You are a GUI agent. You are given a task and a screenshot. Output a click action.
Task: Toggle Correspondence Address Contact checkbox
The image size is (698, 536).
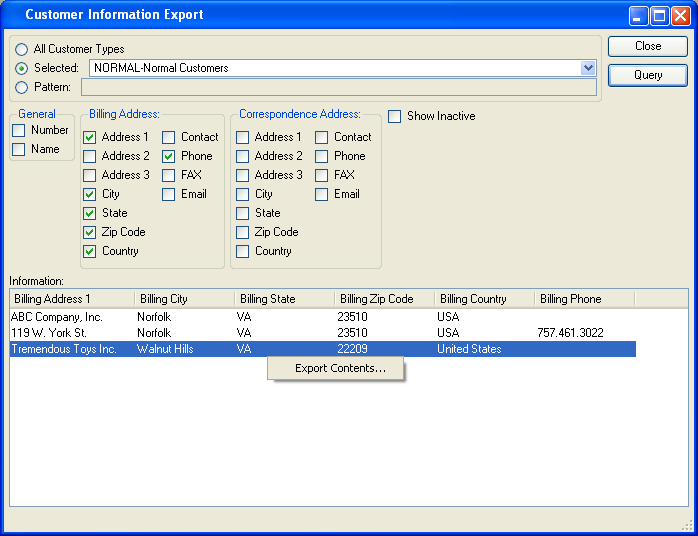[322, 137]
